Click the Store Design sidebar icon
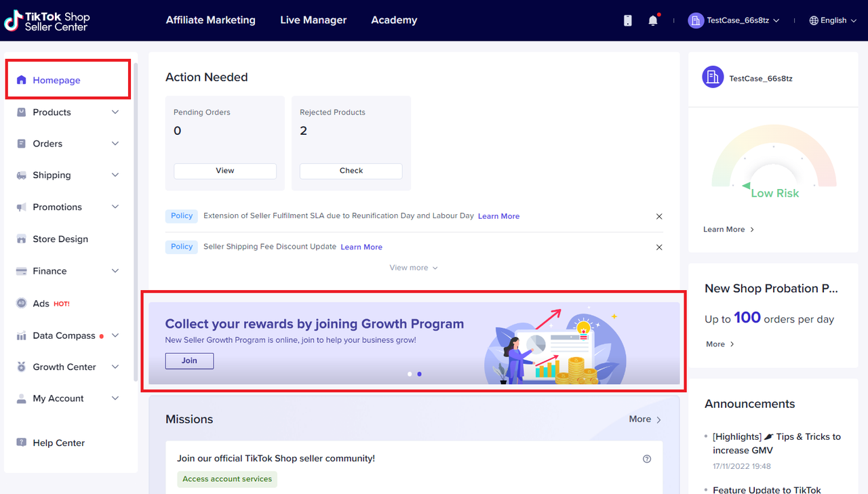Viewport: 868px width, 494px height. tap(21, 239)
